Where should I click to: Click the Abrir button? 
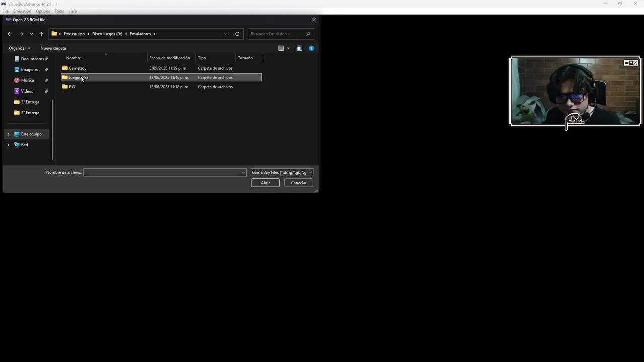pos(265,183)
